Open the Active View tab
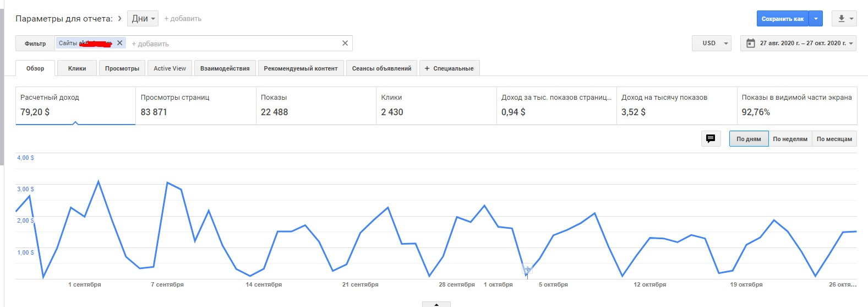The height and width of the screenshot is (307, 868). [x=170, y=68]
